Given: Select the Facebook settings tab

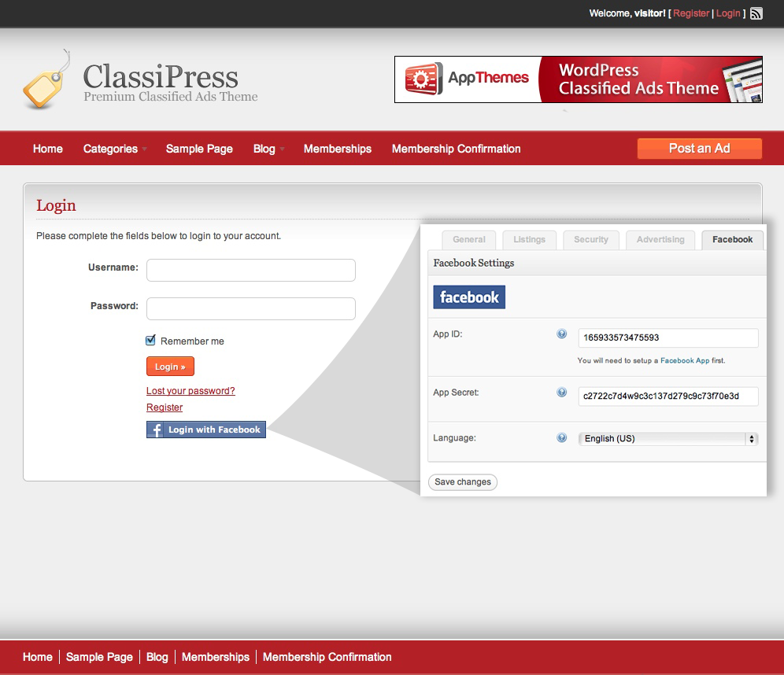Looking at the screenshot, I should point(733,240).
